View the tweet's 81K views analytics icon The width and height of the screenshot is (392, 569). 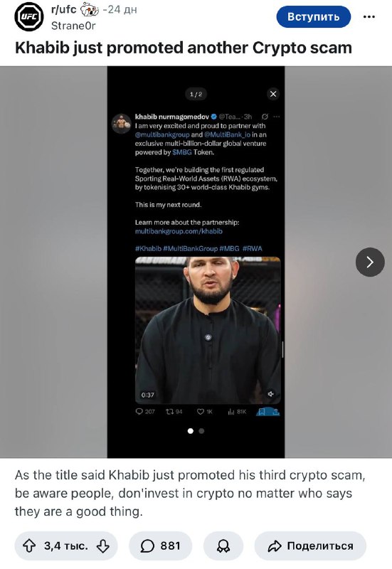click(231, 412)
